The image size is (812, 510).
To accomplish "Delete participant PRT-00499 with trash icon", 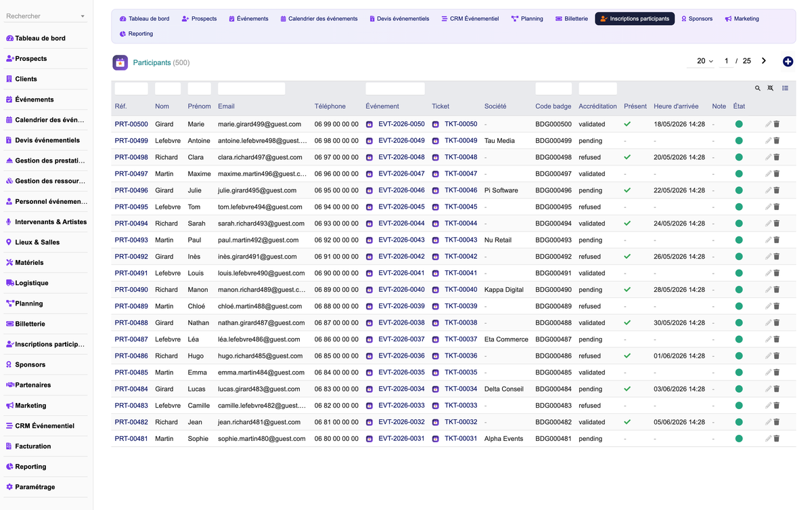I will tap(777, 141).
